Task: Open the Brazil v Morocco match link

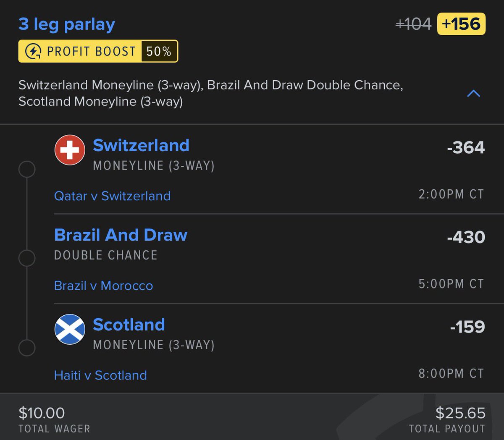Action: coord(103,286)
